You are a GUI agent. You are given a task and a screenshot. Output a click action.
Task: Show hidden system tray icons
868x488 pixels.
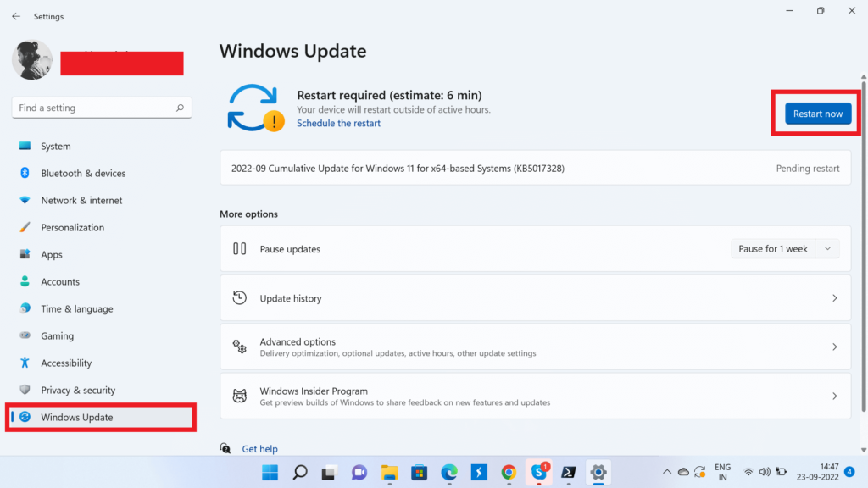pos(667,472)
